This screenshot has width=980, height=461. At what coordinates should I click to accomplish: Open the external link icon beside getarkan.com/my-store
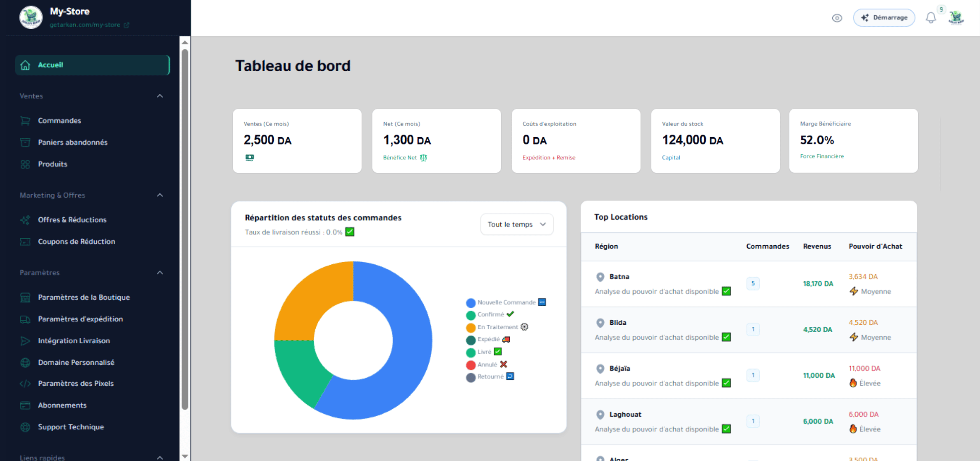tap(126, 25)
